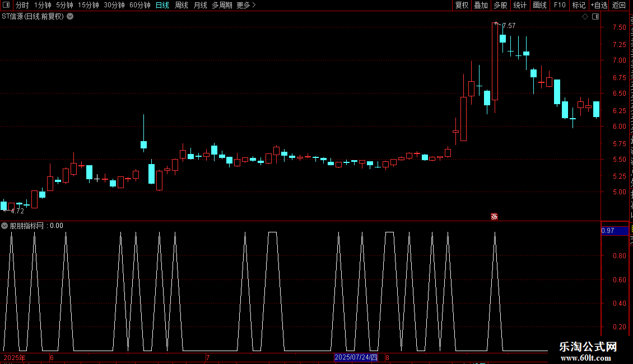Toggle the side panel icon near price axis

(595, 17)
